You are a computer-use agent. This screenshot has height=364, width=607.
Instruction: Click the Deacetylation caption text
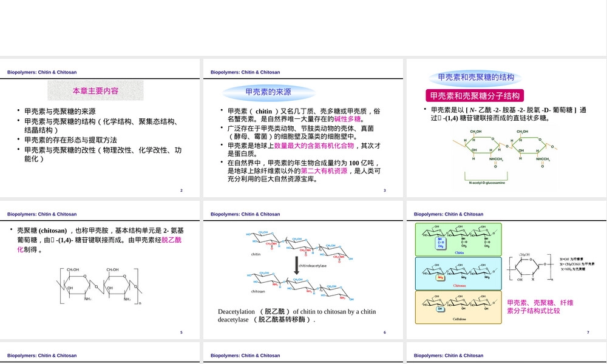297,315
